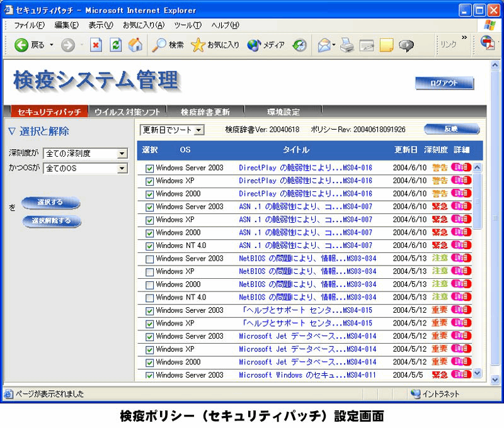Screen dimensions: 504x428
Task: Open detail badge for Windows NT 4.0 MS03-034
Action: coord(461,296)
